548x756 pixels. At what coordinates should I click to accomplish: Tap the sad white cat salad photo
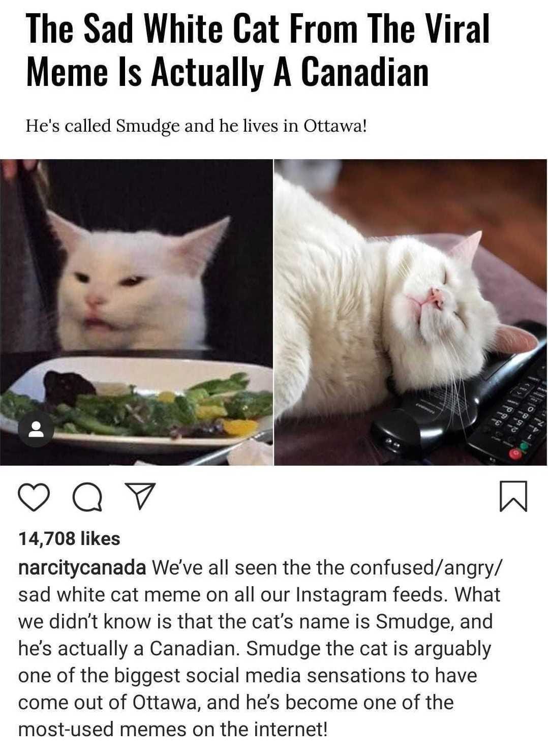pyautogui.click(x=136, y=312)
